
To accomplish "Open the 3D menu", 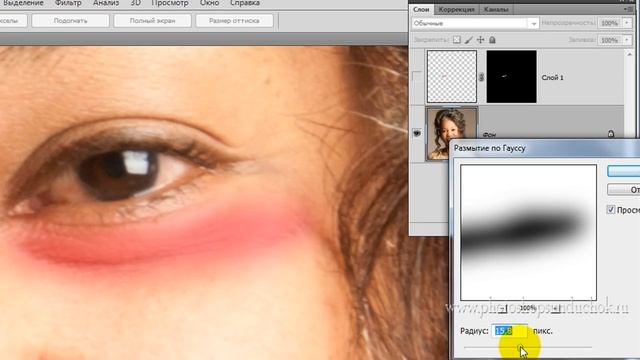I will 136,3.
